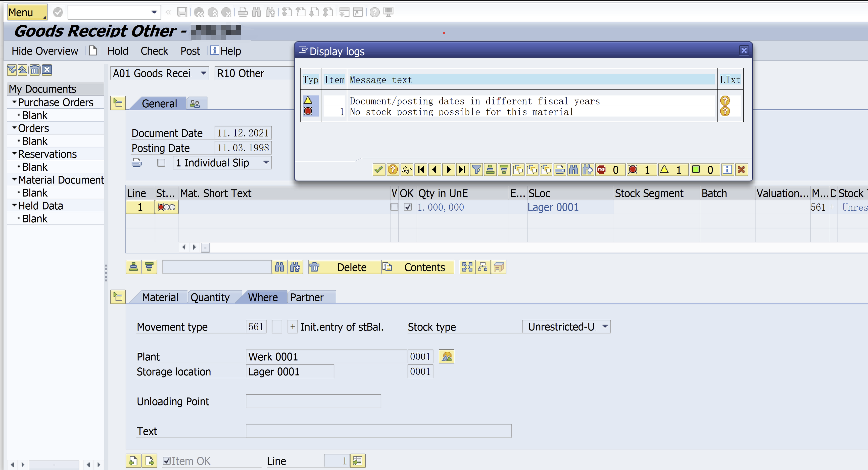
Task: Click the green checkmark Continue icon in Display logs
Action: click(x=379, y=169)
